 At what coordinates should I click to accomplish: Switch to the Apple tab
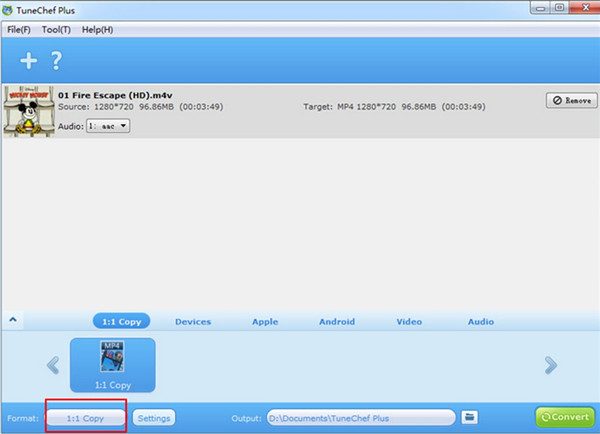(265, 322)
